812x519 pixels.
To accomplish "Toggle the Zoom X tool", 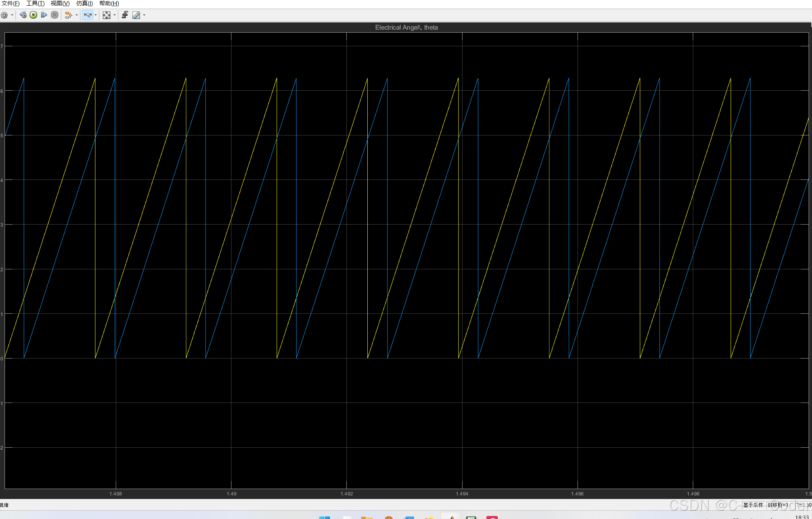I will click(x=88, y=15).
